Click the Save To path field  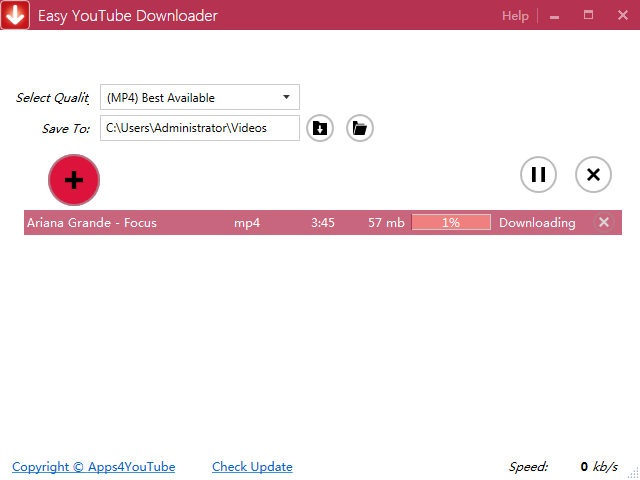(x=199, y=128)
